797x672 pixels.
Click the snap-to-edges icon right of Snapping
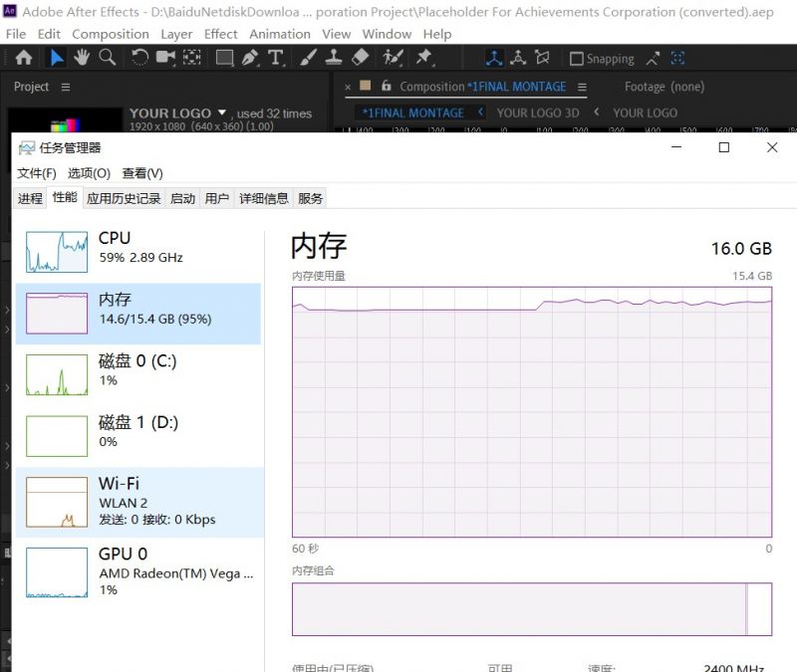[x=653, y=59]
